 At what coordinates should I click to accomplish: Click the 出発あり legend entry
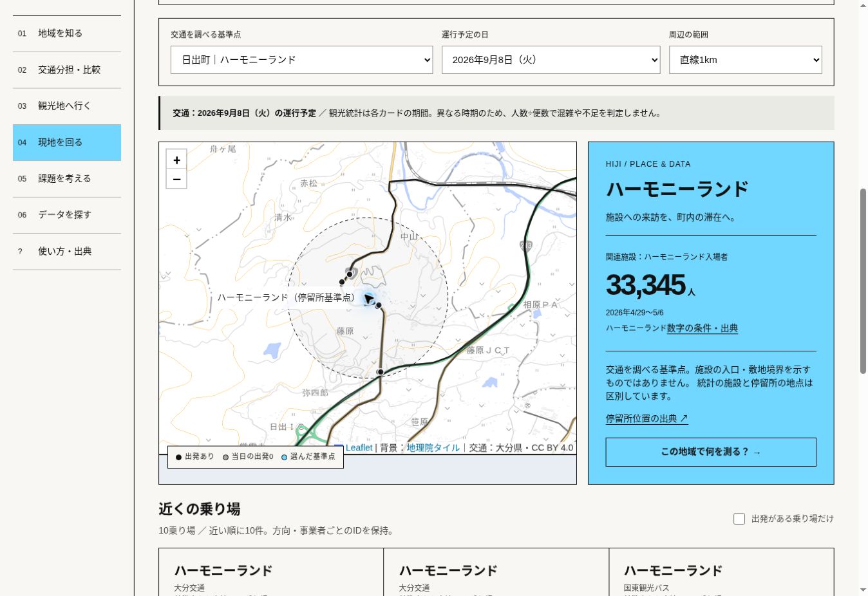click(194, 457)
